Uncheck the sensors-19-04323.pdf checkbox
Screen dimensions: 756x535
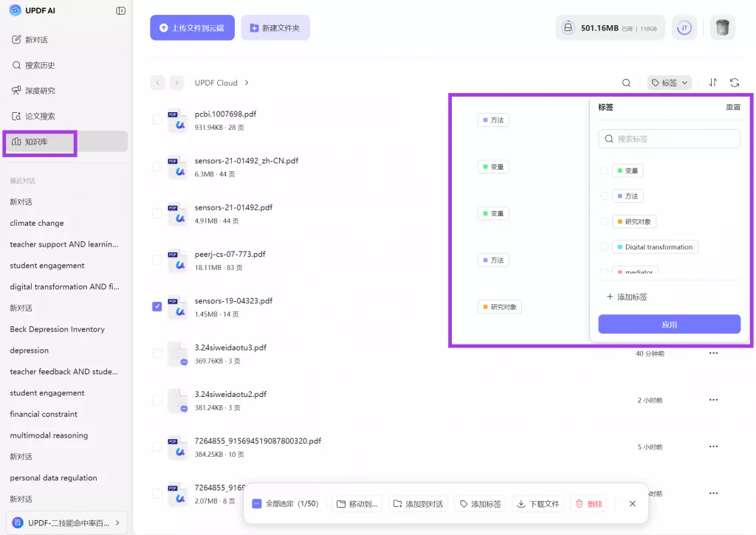click(x=157, y=306)
